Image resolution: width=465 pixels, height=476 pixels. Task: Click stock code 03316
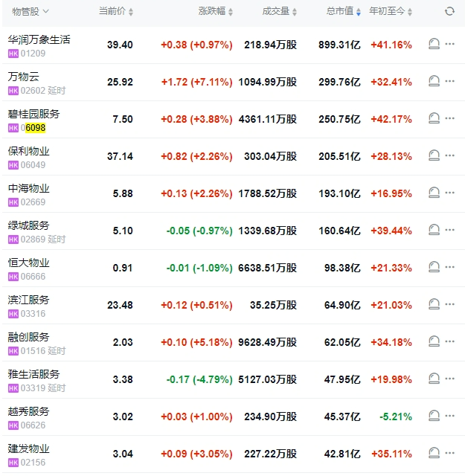point(33,314)
